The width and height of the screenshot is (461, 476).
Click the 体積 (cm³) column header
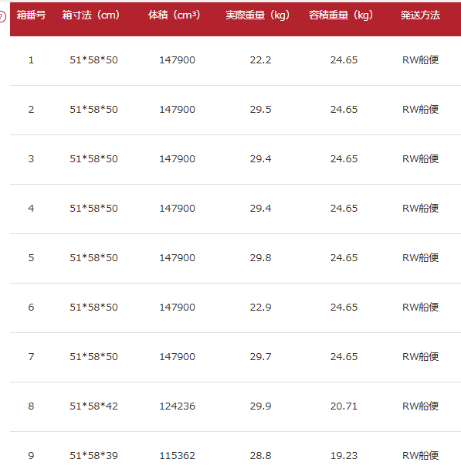point(175,15)
